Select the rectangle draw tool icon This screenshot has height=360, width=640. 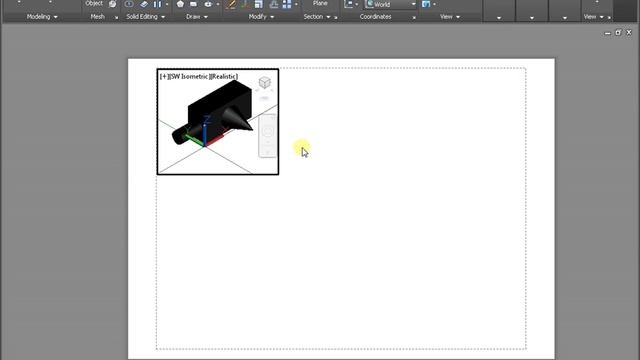point(193,4)
